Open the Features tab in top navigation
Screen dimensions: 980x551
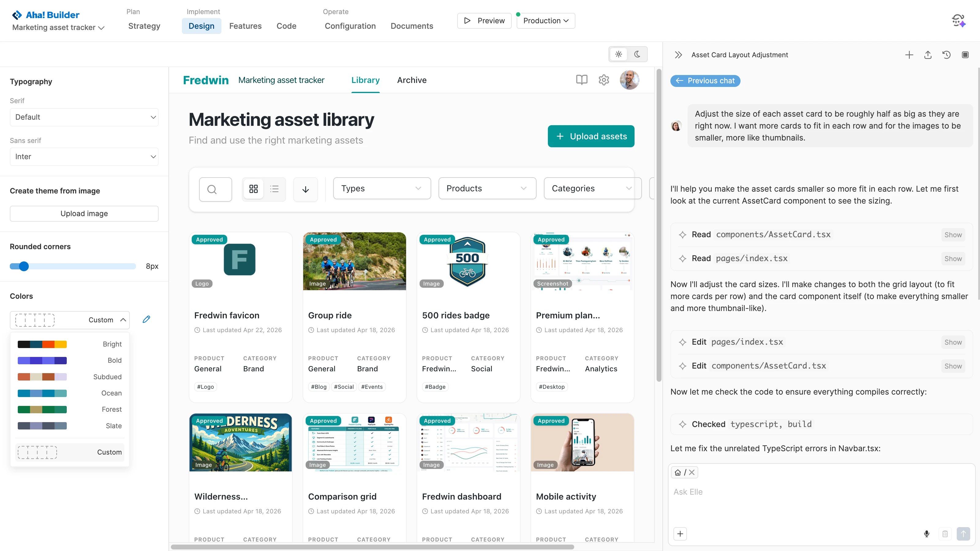[245, 26]
